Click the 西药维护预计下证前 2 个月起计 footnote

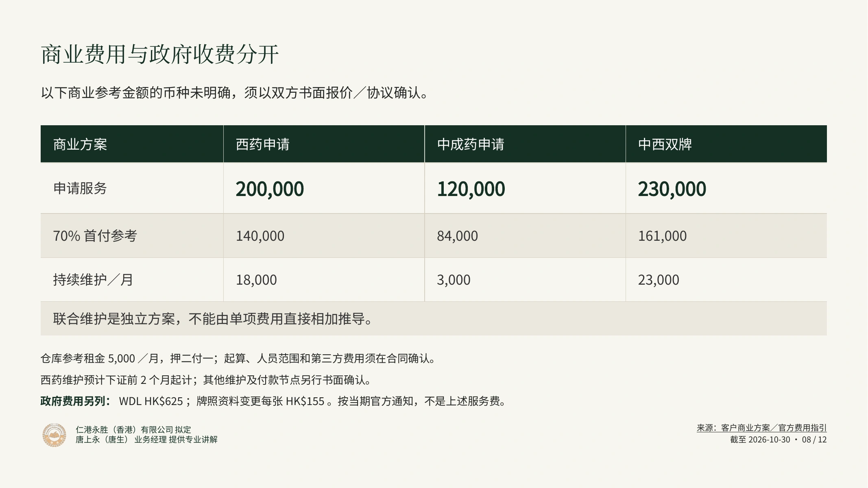click(206, 380)
